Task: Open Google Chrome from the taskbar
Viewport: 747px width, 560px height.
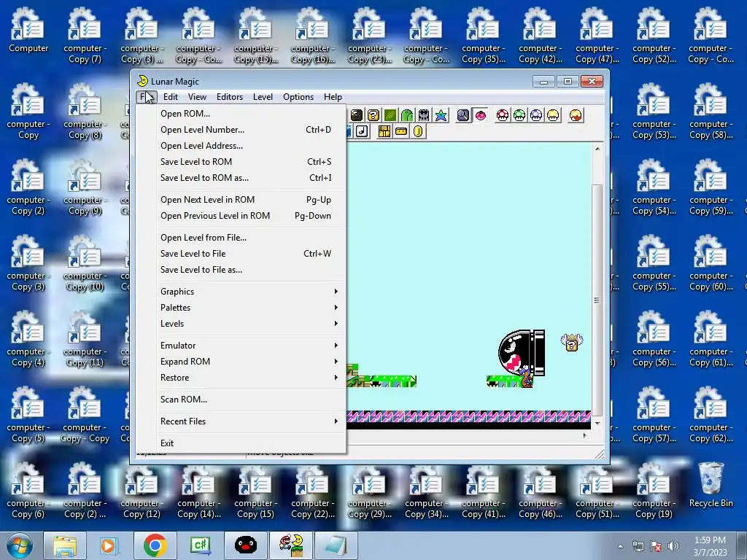Action: pos(155,545)
